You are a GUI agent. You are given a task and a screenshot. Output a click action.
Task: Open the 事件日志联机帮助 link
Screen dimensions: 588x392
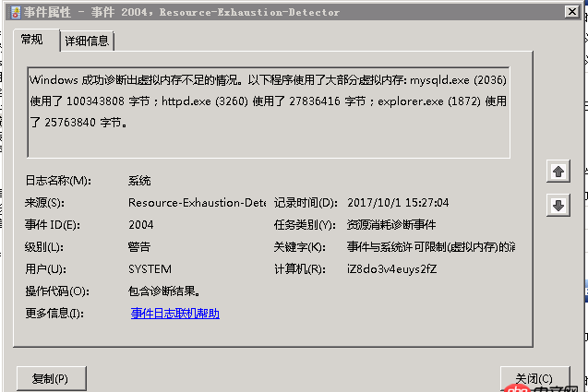click(175, 314)
